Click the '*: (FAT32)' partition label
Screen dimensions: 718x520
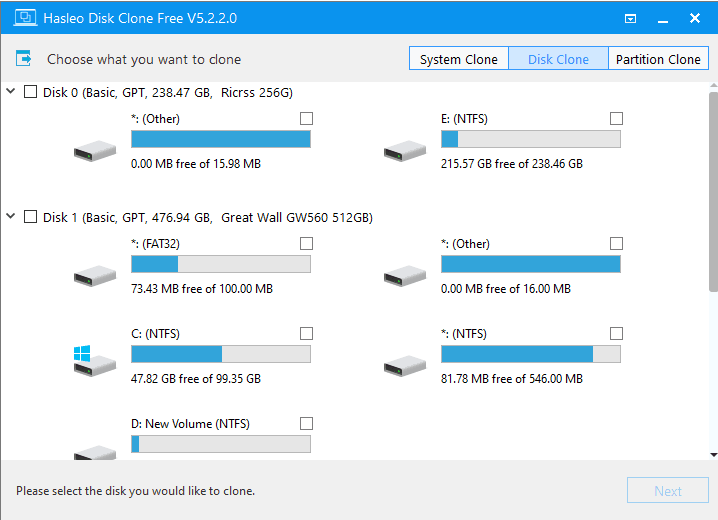(x=155, y=244)
